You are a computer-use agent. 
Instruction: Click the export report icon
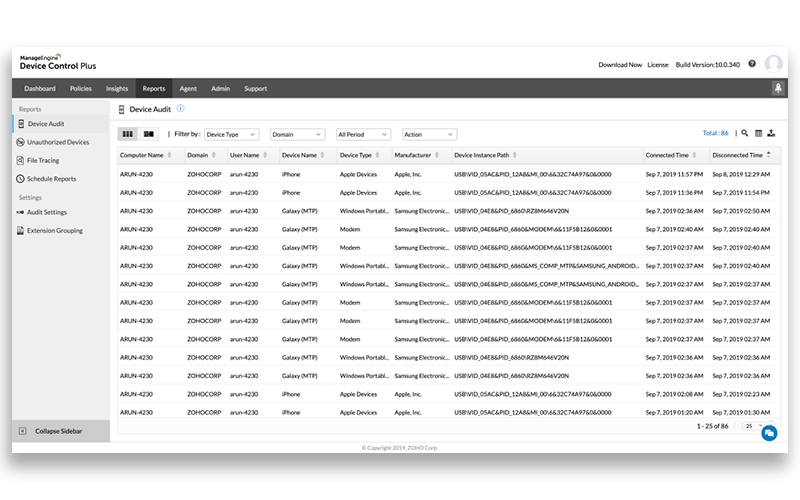tap(771, 133)
